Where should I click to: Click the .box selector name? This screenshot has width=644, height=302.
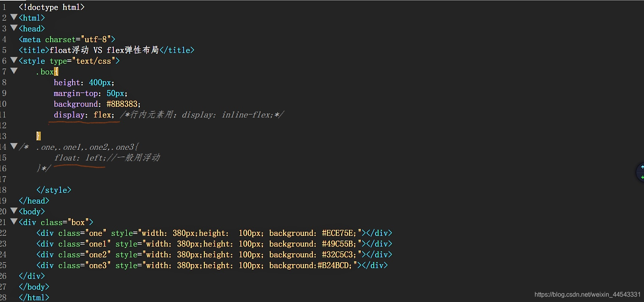point(45,72)
